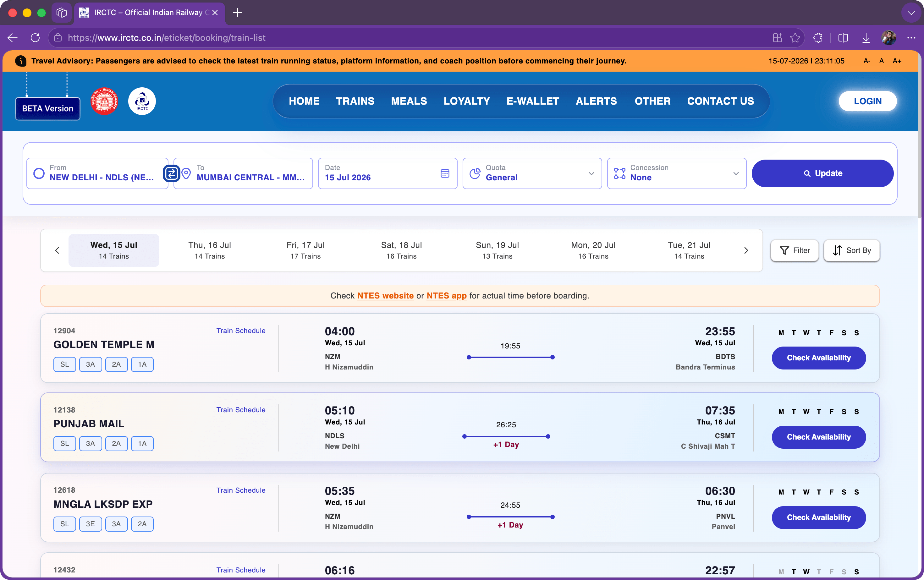
Task: Open Train Schedule for MNGLA LKSDP EXP
Action: [x=241, y=490]
